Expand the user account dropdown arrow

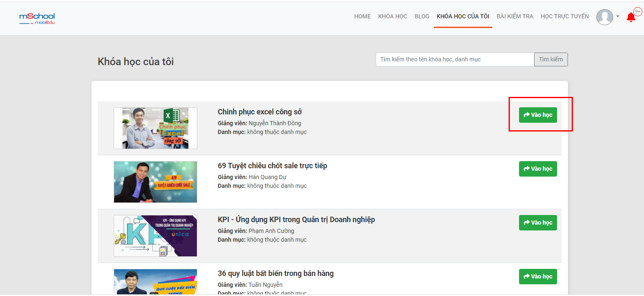(618, 17)
